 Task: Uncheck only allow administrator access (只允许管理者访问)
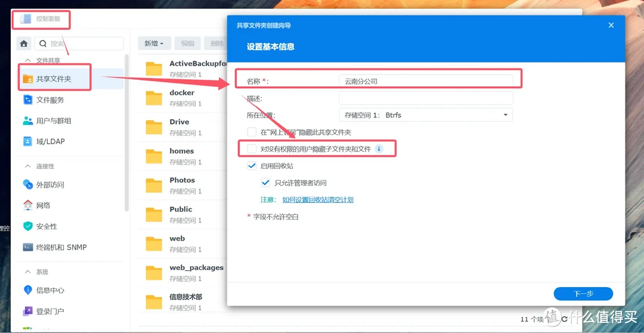click(265, 182)
